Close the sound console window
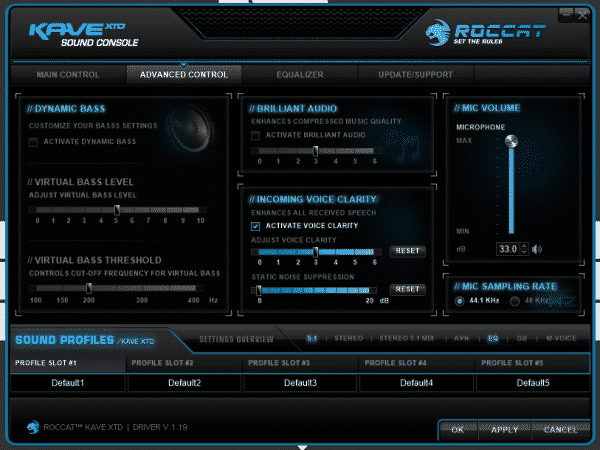 (x=582, y=15)
